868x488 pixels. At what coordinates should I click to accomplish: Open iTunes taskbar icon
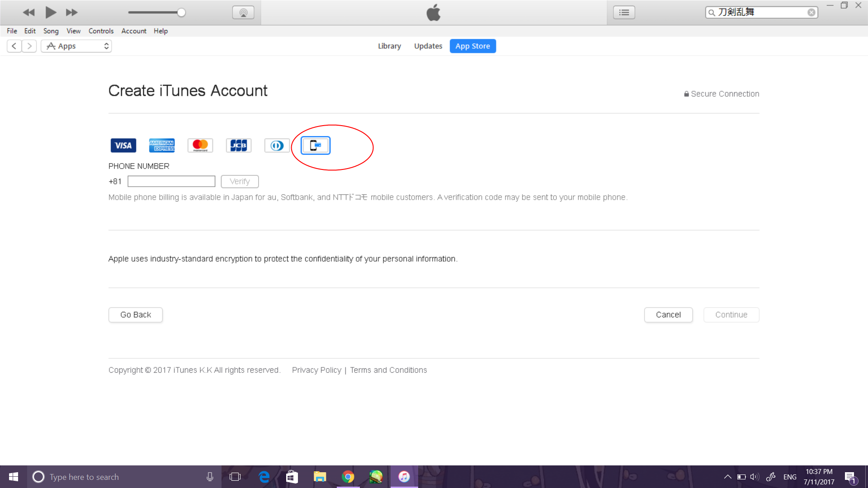pos(404,477)
